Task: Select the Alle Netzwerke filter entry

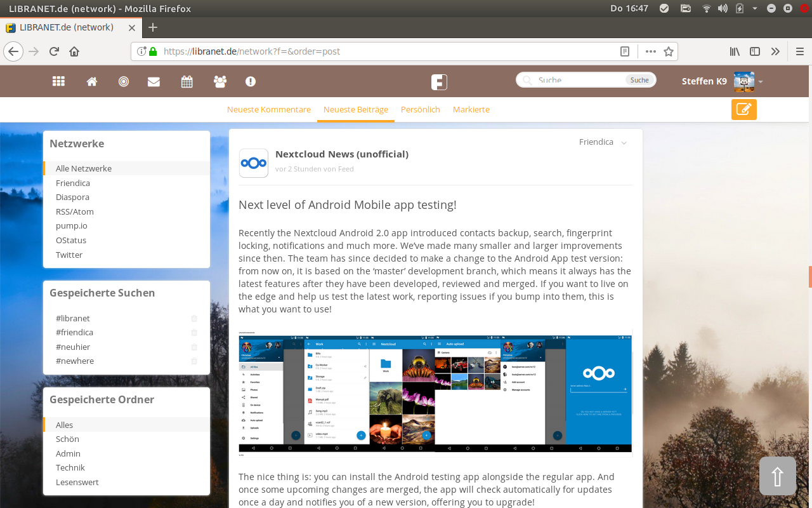Action: pyautogui.click(x=84, y=168)
